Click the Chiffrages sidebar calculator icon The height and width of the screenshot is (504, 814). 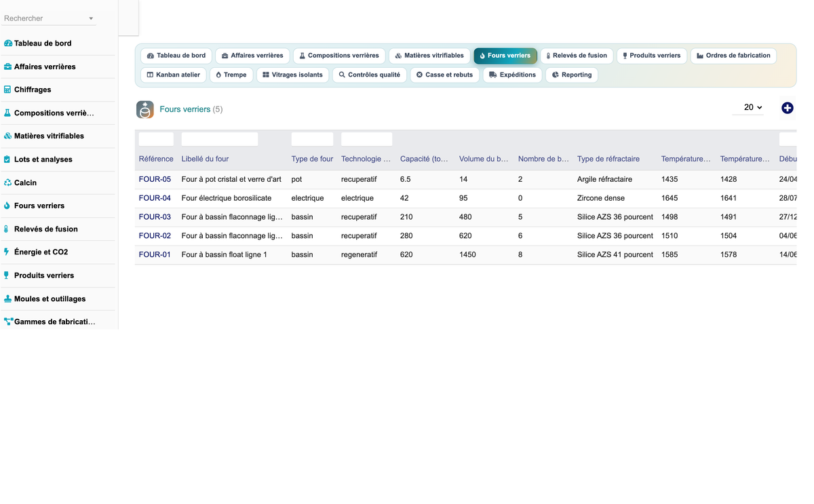click(7, 90)
